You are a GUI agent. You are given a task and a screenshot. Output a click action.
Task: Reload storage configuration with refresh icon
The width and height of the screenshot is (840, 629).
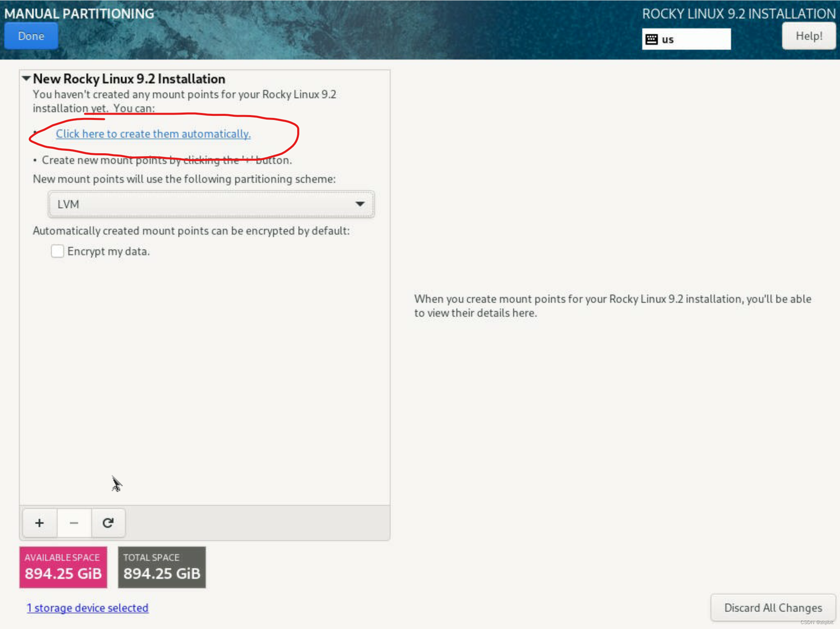pyautogui.click(x=108, y=523)
